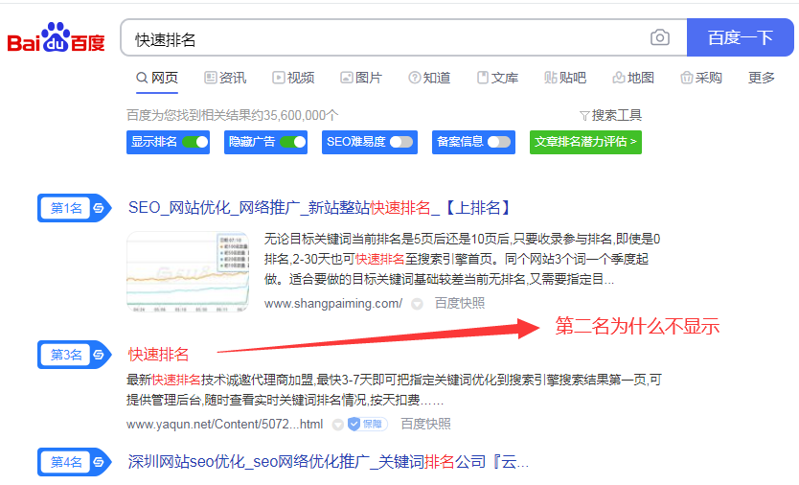Click the 第1名 rank badge icon
Image resolution: width=799 pixels, height=485 pixels.
tap(74, 208)
